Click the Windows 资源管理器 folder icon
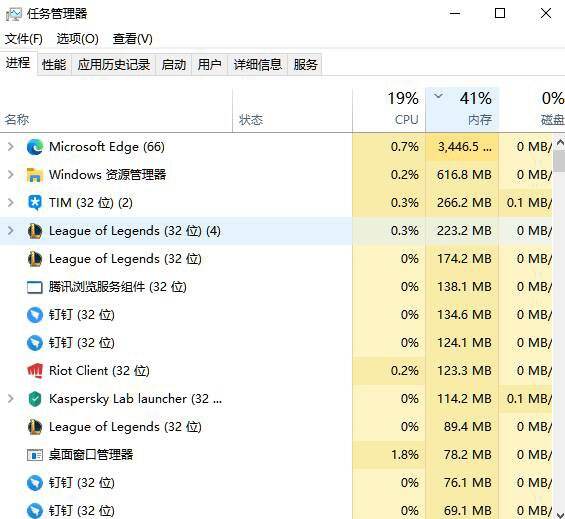This screenshot has width=565, height=519. 35,175
